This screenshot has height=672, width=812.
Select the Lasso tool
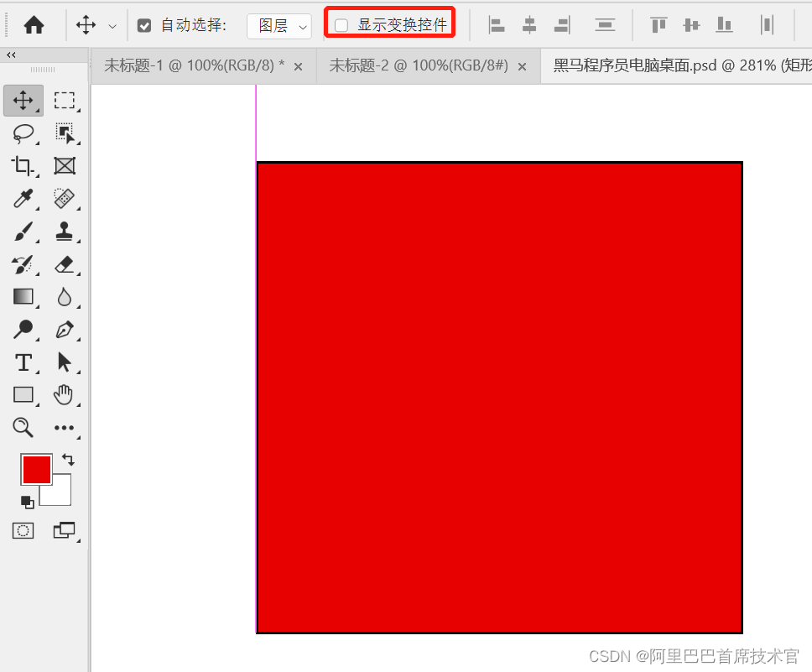[x=23, y=133]
